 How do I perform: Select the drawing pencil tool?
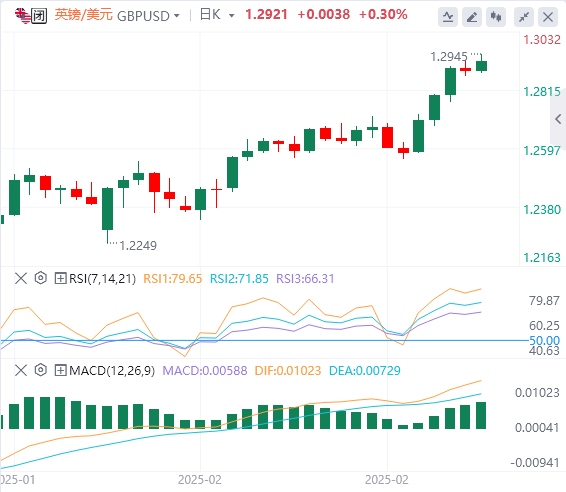[x=472, y=17]
